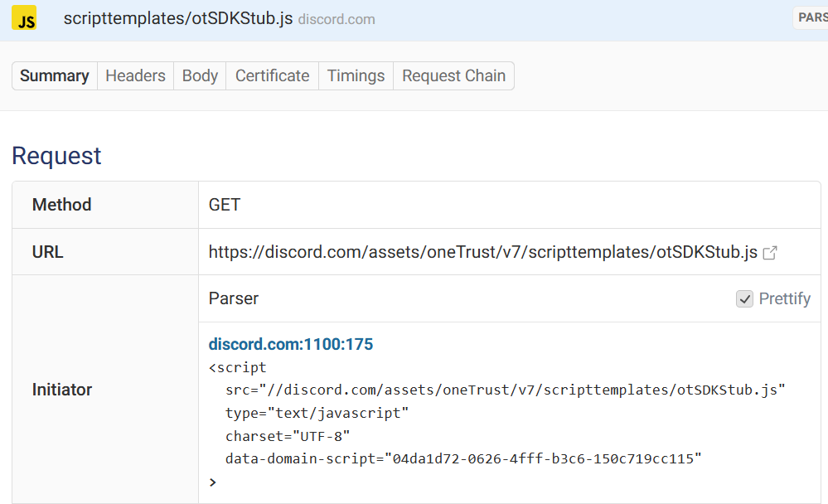The width and height of the screenshot is (828, 504).
Task: Open the Headers tab
Action: pos(135,75)
